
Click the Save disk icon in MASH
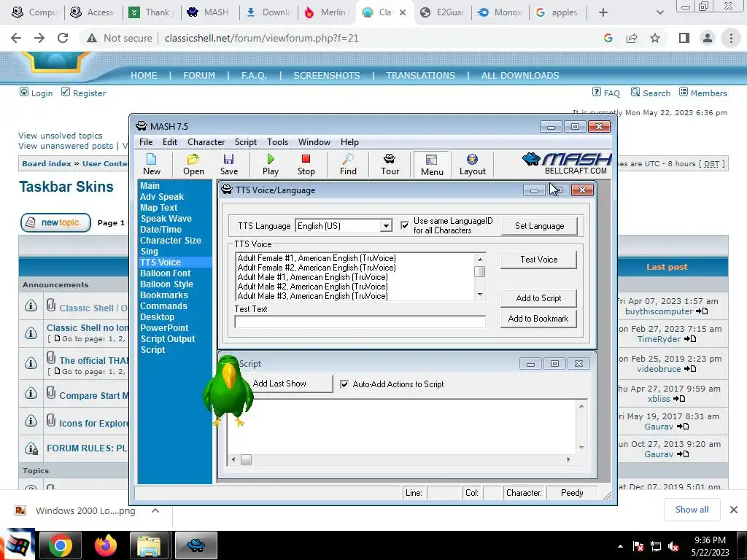228,164
